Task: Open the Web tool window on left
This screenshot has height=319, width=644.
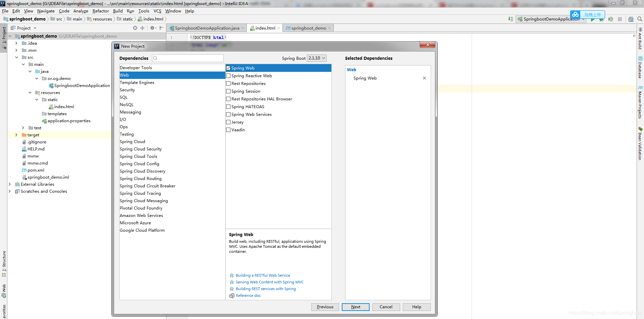Action: 4,291
